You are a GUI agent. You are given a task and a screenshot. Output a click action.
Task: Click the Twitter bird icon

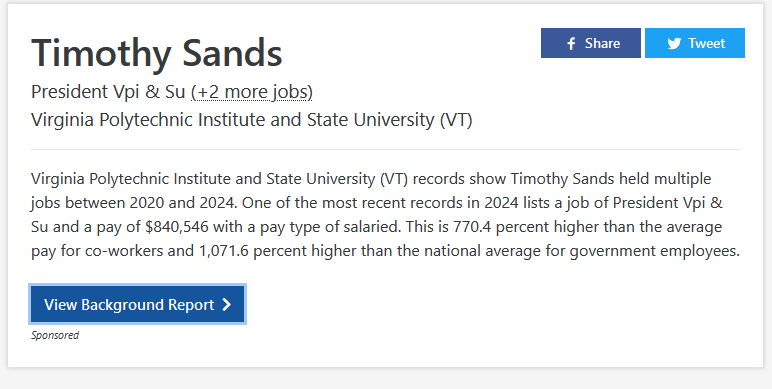click(674, 44)
